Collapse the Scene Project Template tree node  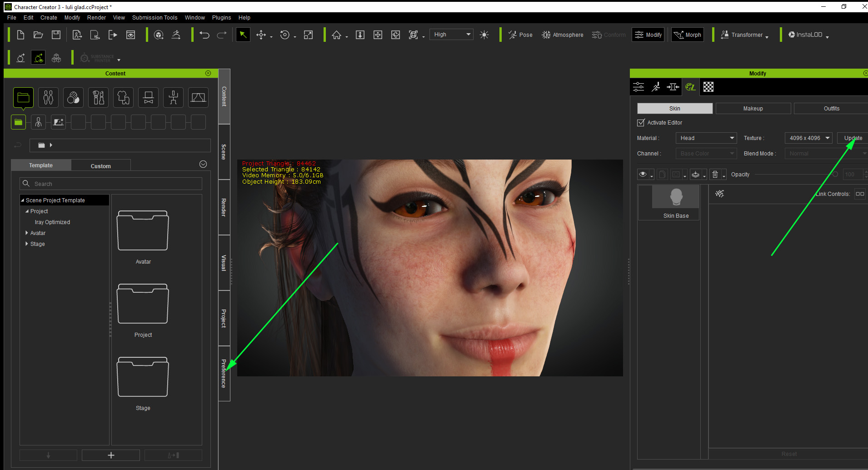pos(22,200)
